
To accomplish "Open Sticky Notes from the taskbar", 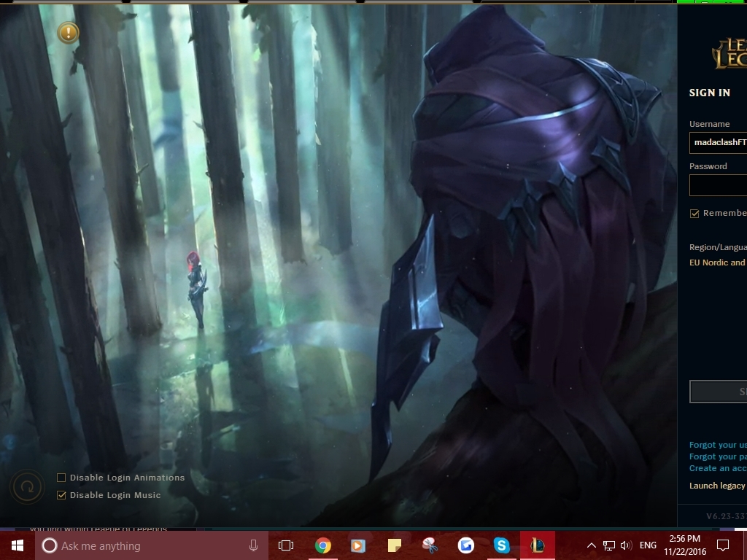I will [395, 545].
